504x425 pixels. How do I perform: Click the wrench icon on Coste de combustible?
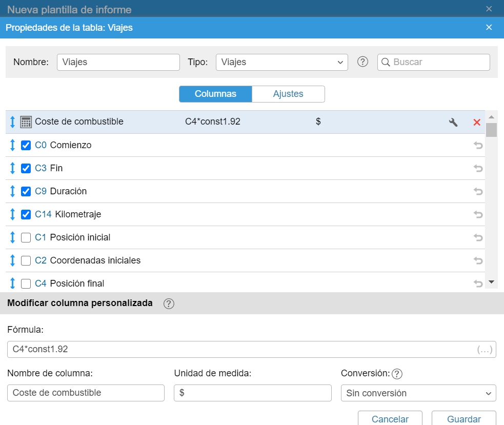tap(453, 122)
